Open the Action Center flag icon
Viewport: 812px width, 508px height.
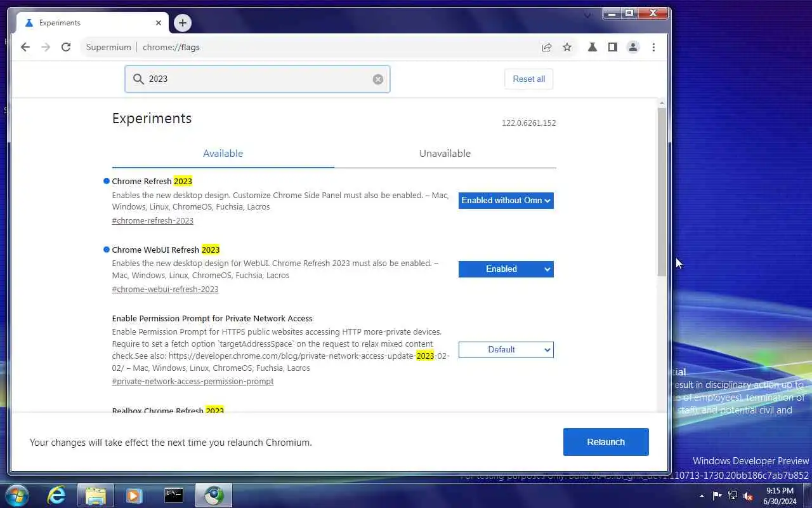tap(717, 496)
